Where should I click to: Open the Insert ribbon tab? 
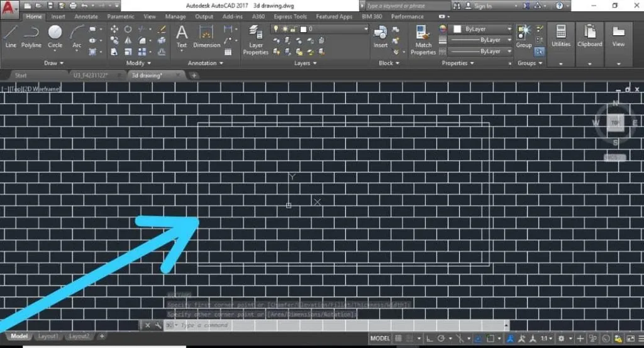tap(58, 16)
